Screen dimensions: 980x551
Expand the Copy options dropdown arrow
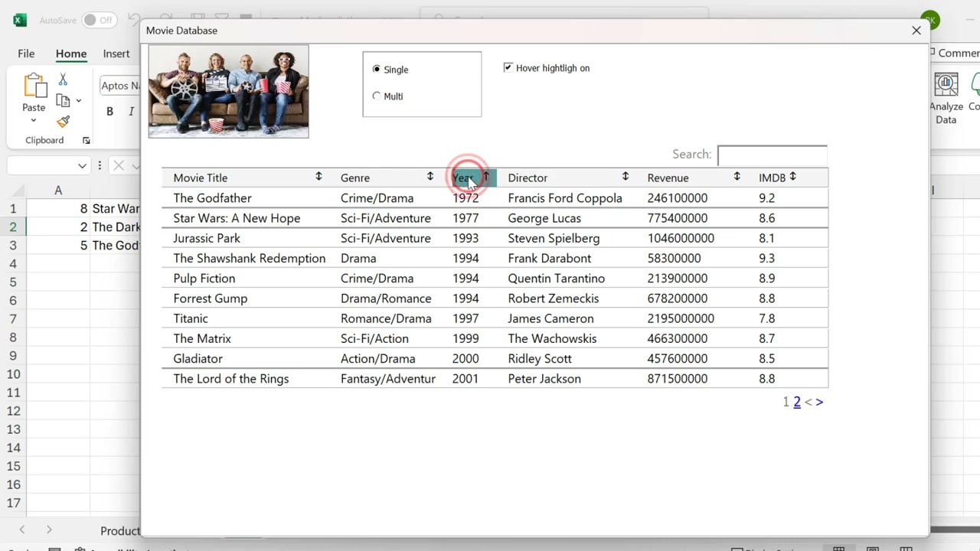(78, 101)
